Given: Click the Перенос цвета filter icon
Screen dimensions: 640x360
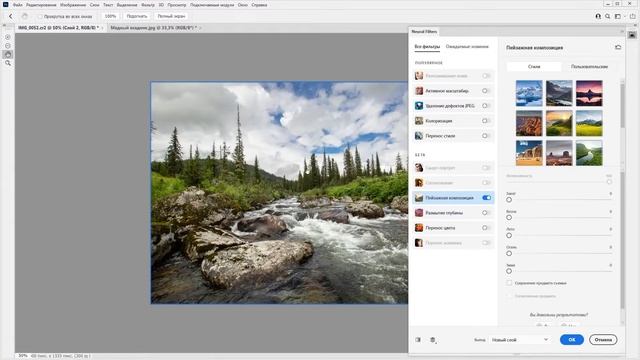Looking at the screenshot, I should pos(419,228).
